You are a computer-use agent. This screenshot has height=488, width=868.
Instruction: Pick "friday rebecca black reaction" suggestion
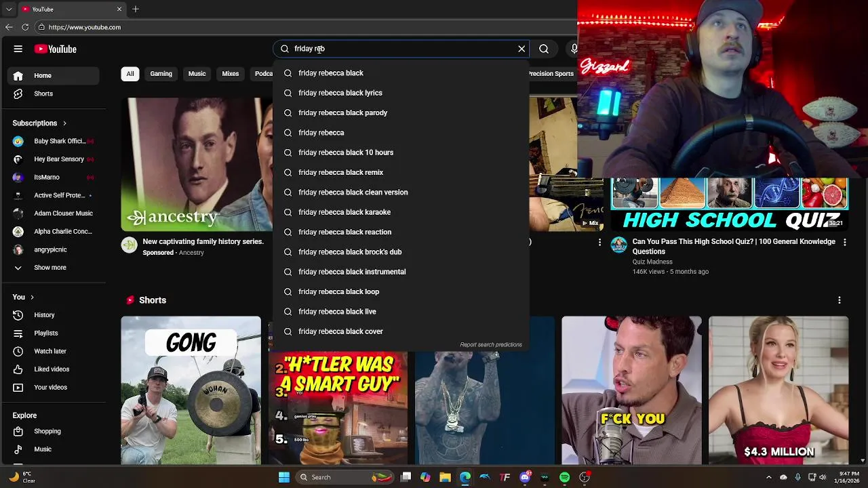[x=401, y=232]
